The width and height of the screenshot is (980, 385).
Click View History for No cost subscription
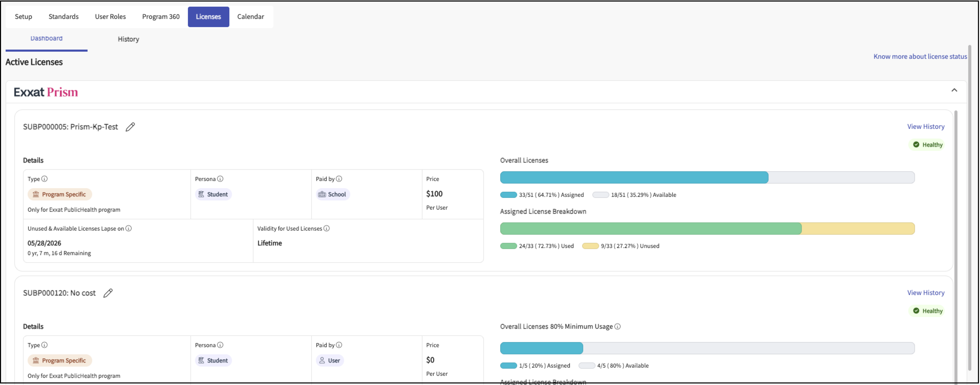(925, 293)
